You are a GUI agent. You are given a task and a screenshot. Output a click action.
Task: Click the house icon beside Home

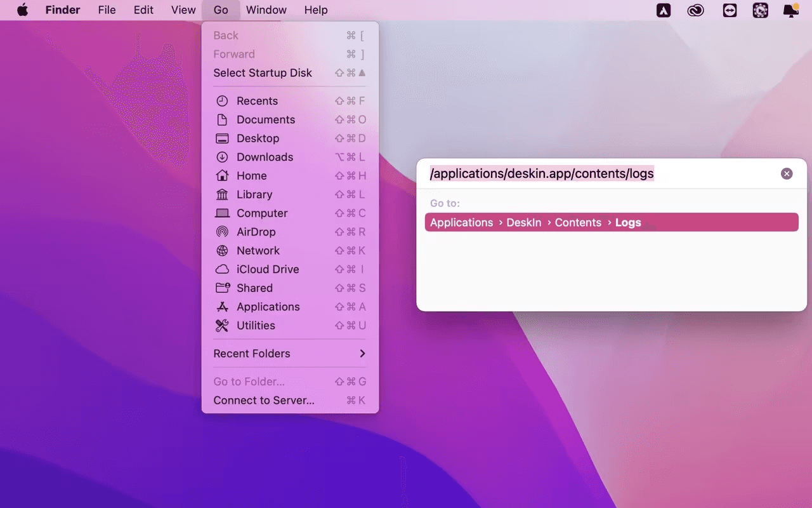[x=222, y=176]
